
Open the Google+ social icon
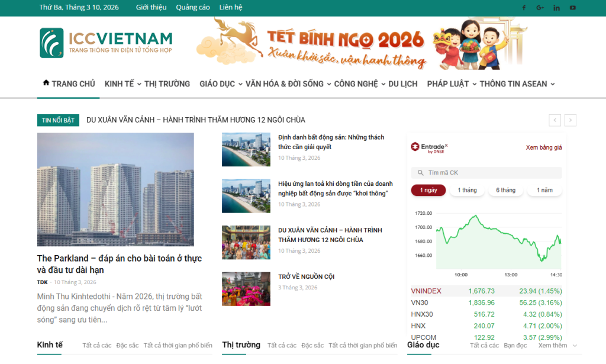click(x=540, y=8)
